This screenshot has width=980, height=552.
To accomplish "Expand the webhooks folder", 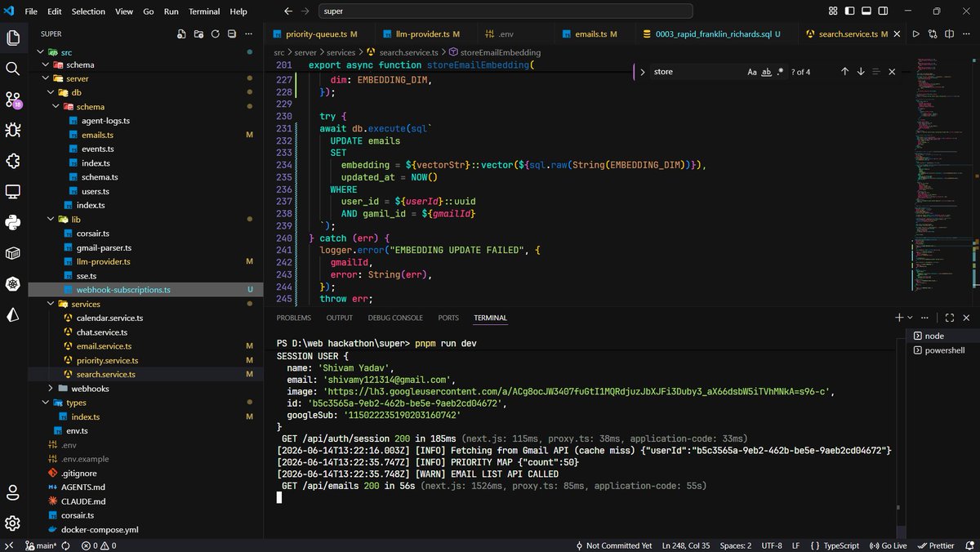I will click(x=51, y=389).
